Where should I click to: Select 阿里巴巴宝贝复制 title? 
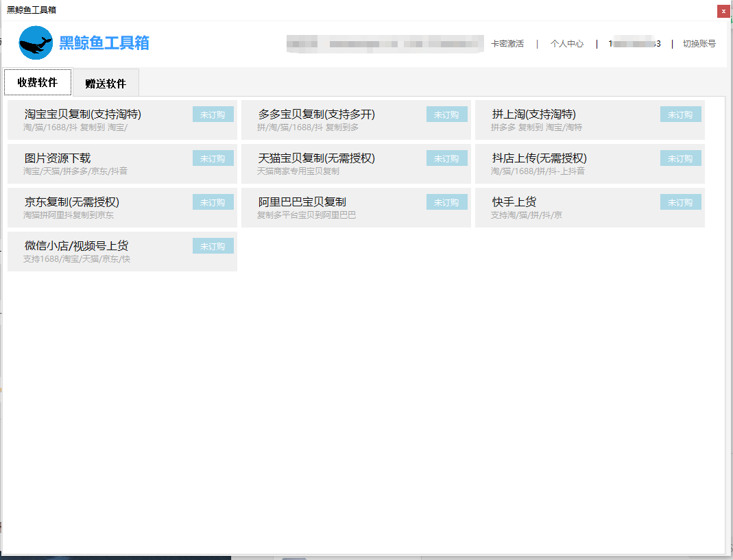pos(302,202)
